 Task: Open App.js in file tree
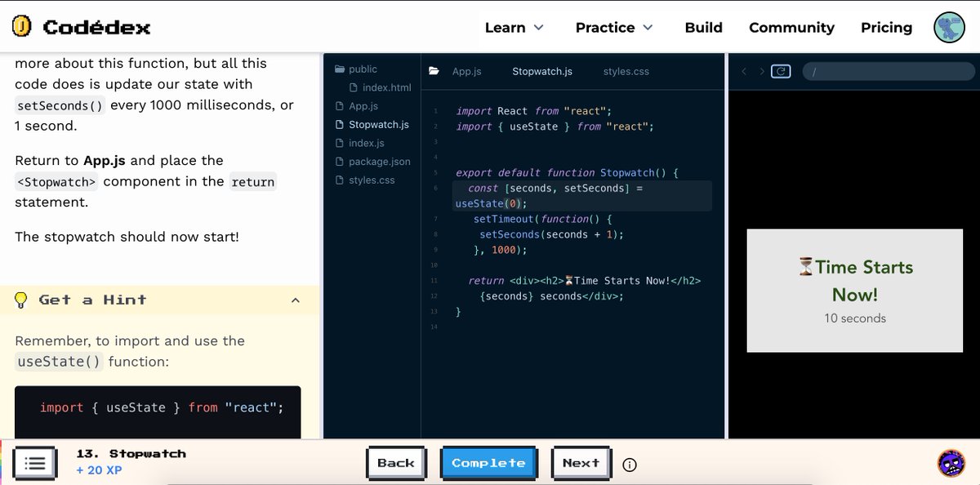[x=357, y=106]
